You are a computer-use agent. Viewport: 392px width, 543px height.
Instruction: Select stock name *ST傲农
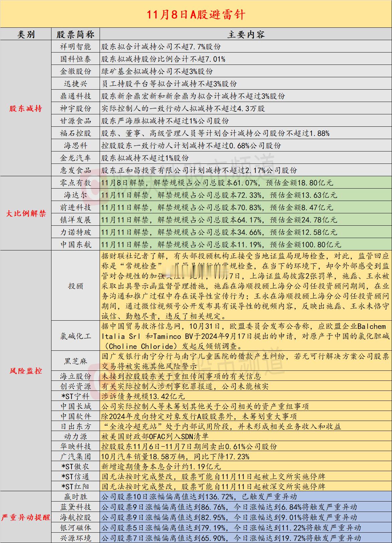coord(76,466)
